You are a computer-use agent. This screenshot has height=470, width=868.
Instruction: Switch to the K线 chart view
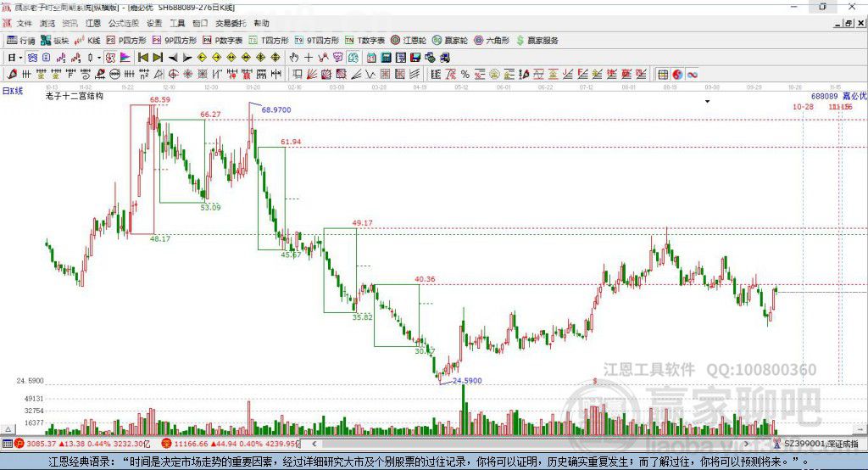[x=87, y=41]
